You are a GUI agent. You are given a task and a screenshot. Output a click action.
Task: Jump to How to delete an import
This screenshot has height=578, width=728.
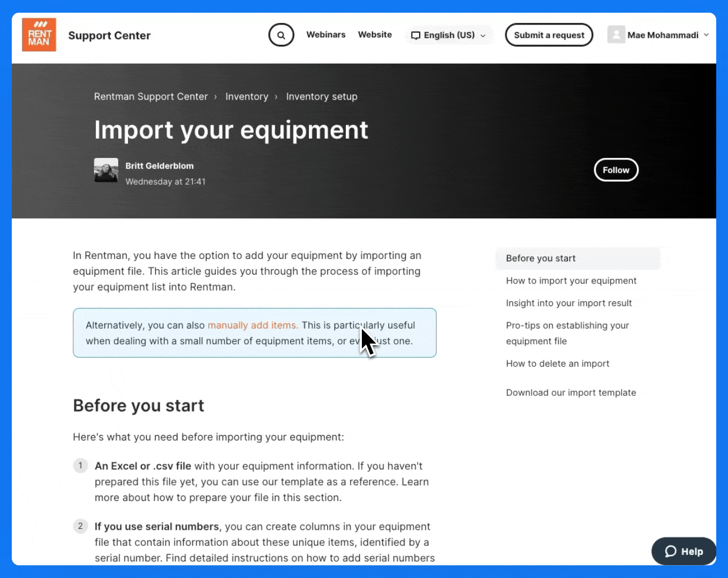558,364
